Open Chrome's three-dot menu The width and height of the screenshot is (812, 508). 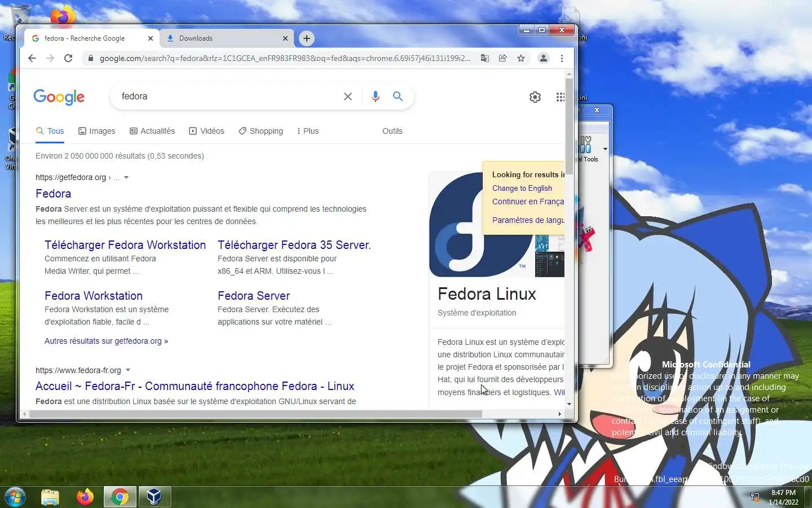(x=562, y=58)
